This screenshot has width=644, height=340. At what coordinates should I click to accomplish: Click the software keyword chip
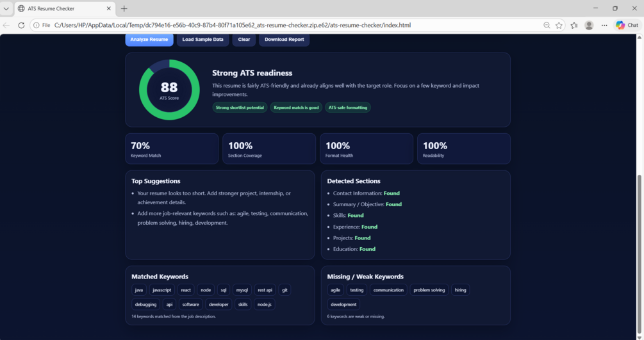point(190,304)
